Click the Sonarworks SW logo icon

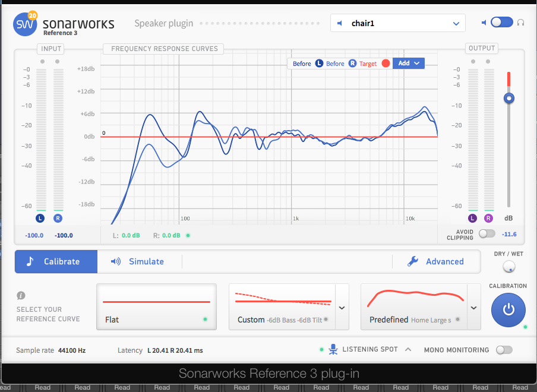coord(25,24)
